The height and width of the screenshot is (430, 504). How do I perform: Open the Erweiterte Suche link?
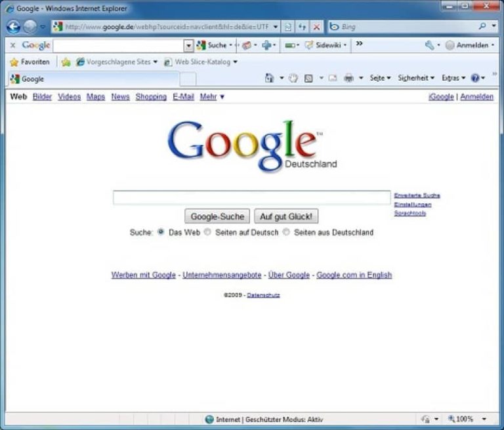417,195
